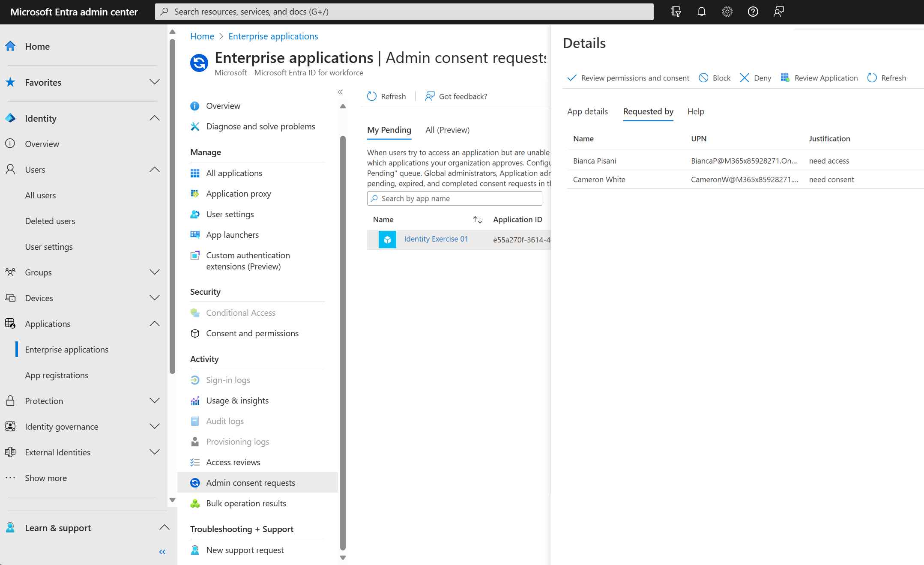Viewport: 924px width, 565px height.
Task: Click the feedback person icon in header
Action: tap(778, 12)
